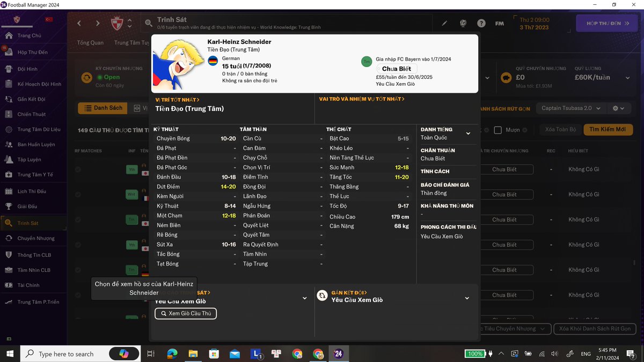This screenshot has height=362, width=644.
Task: Open Windows Start menu
Action: point(10,354)
